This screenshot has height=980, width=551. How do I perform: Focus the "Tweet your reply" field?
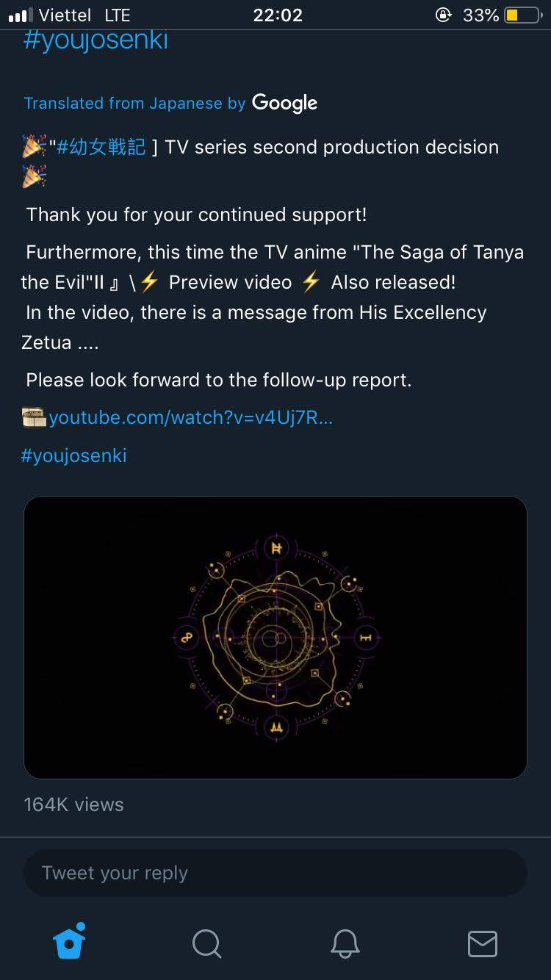click(x=275, y=873)
